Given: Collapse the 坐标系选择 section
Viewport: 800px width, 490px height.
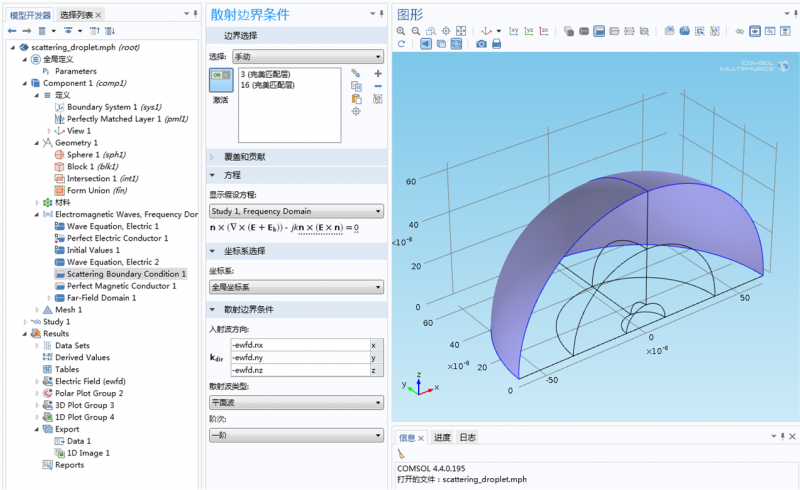Looking at the screenshot, I should click(x=213, y=251).
